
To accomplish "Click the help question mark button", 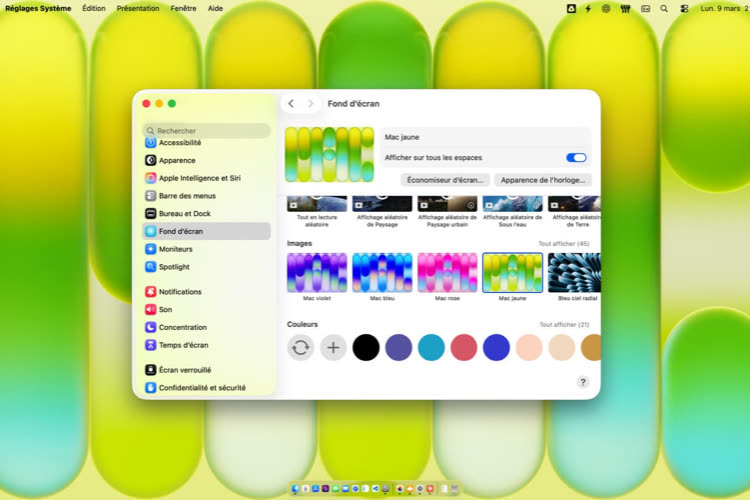I will [583, 382].
